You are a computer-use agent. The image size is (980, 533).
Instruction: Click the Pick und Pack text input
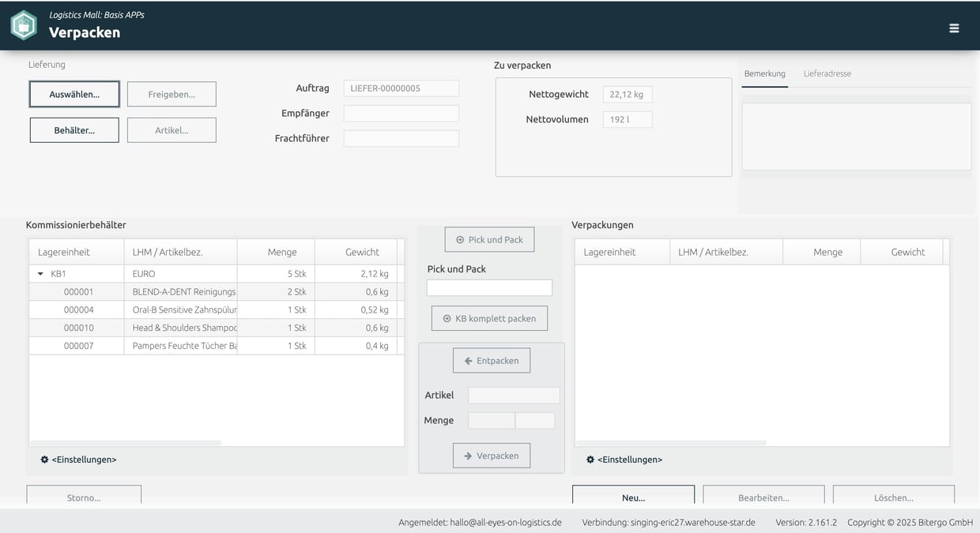point(489,287)
